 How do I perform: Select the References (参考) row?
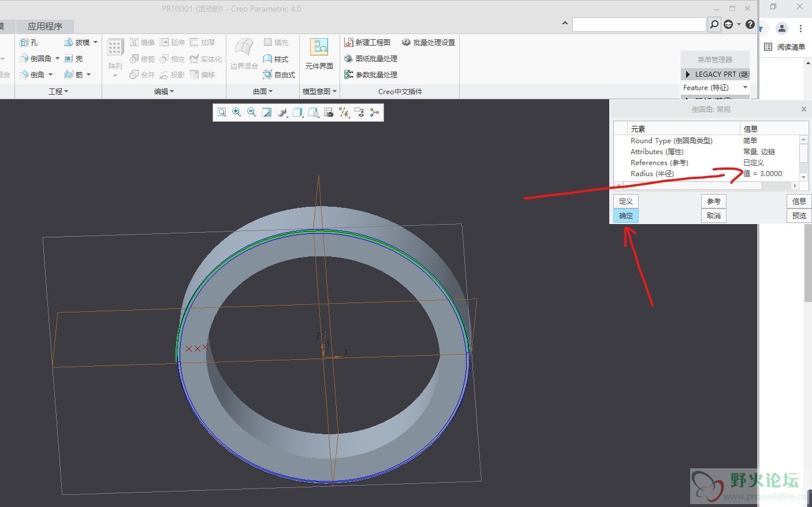(707, 162)
